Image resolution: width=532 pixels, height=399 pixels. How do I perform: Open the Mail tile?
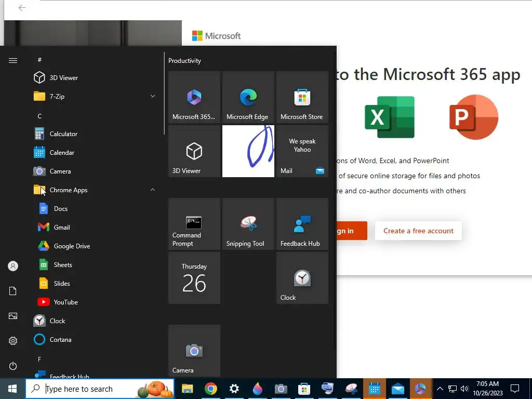[302, 151]
